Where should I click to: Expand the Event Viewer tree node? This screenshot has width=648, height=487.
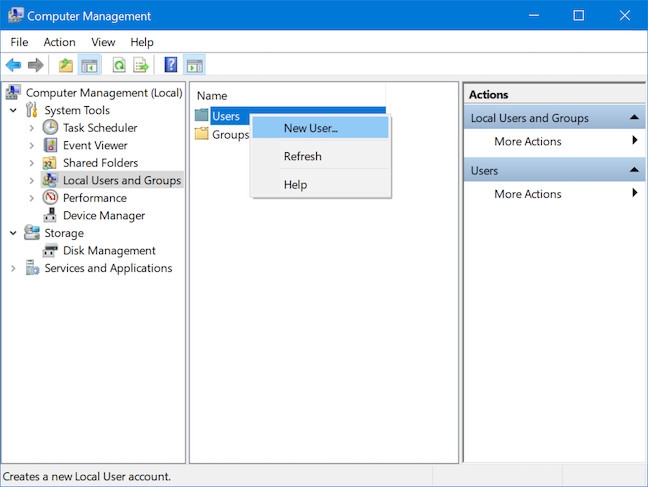point(32,146)
